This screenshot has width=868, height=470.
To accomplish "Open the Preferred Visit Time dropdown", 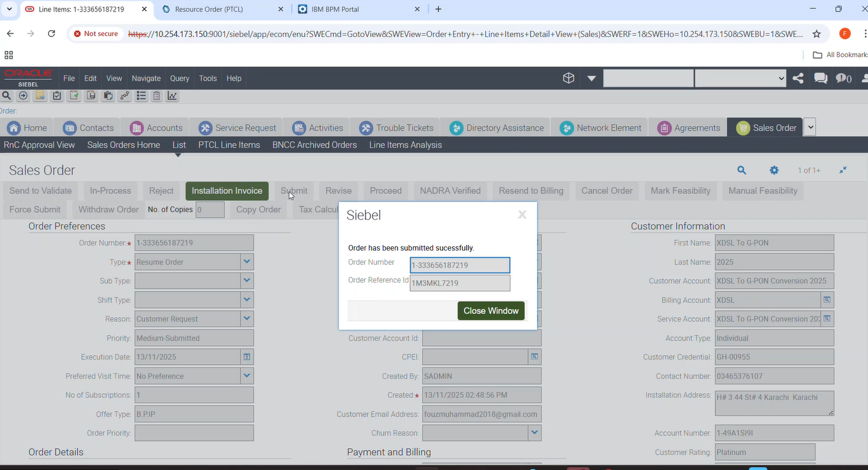I will click(247, 376).
